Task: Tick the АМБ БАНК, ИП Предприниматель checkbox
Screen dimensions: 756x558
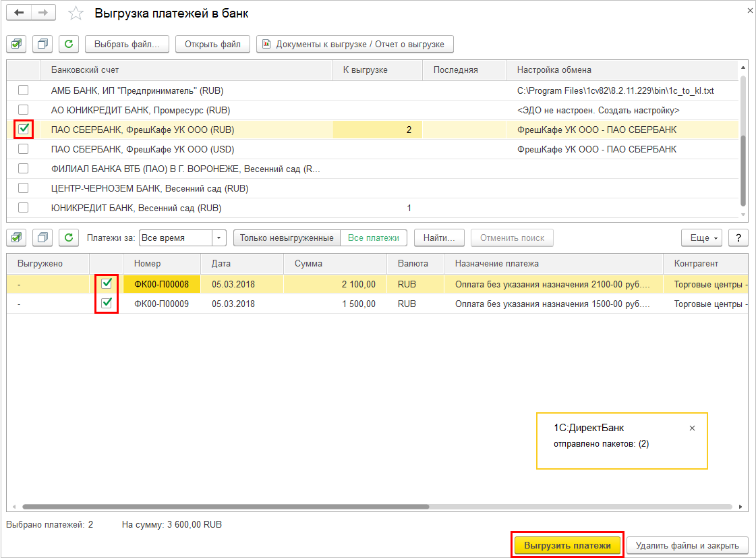Action: click(23, 90)
